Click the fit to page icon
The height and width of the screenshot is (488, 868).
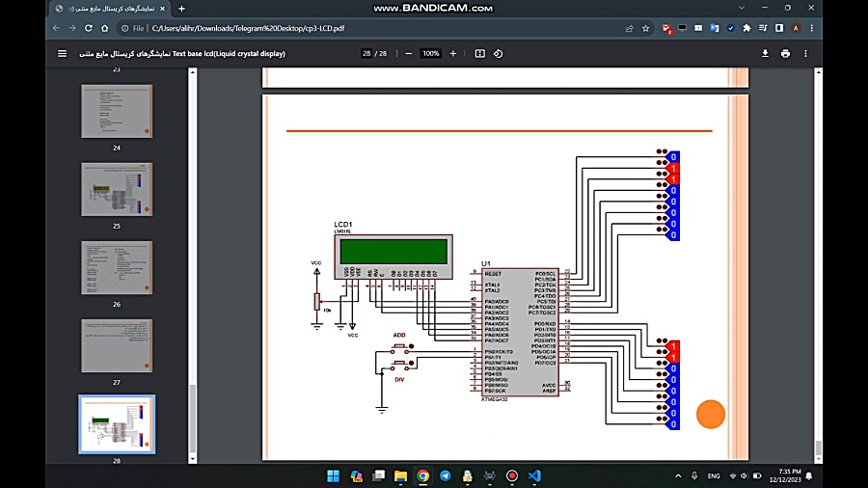(x=480, y=54)
